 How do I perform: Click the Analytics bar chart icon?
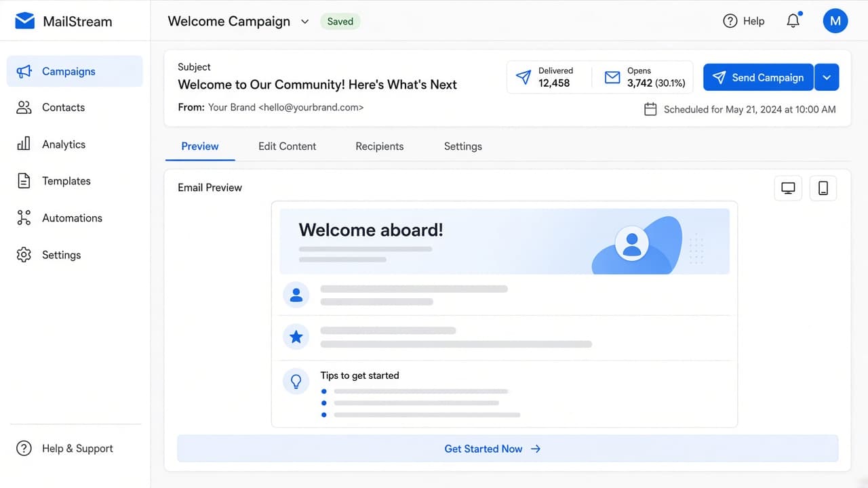point(24,144)
